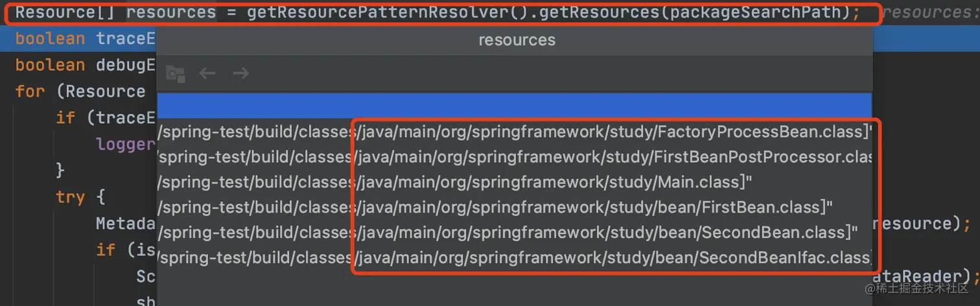The height and width of the screenshot is (306, 980).
Task: Click the back arrow in resources popup
Action: pos(207,73)
